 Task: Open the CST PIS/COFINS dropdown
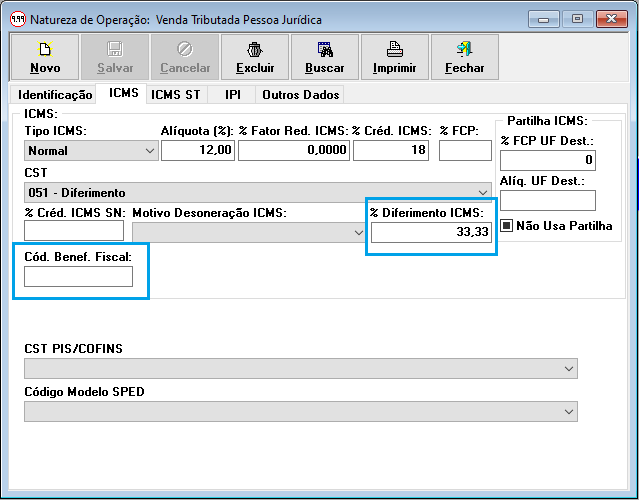click(x=570, y=369)
